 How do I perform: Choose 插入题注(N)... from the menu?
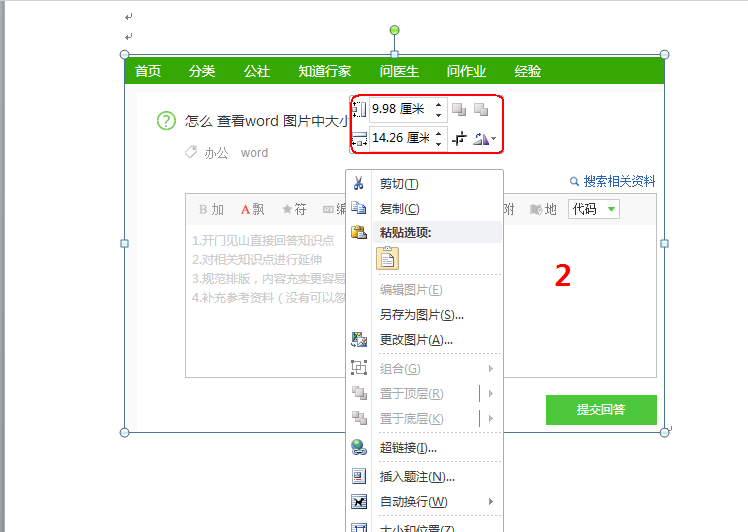[417, 477]
